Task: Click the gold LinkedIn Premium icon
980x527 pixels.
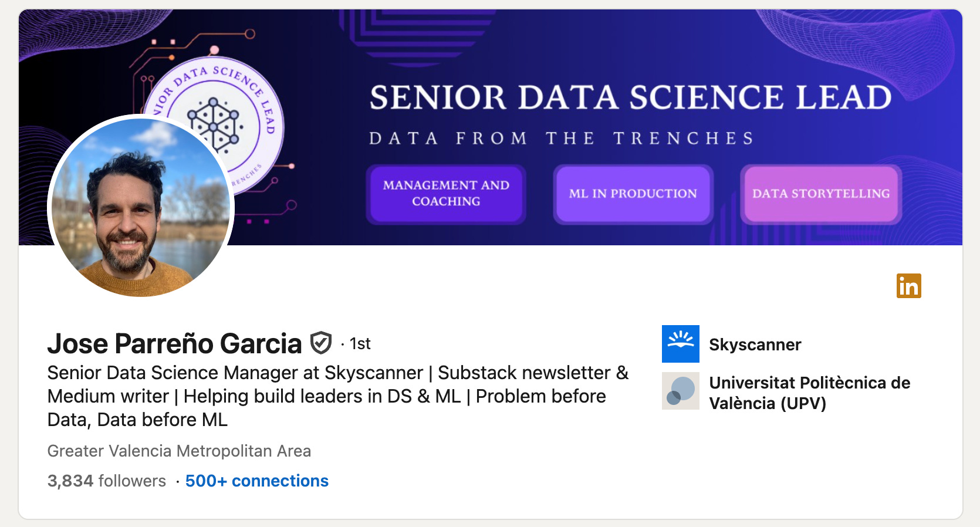Action: coord(908,286)
